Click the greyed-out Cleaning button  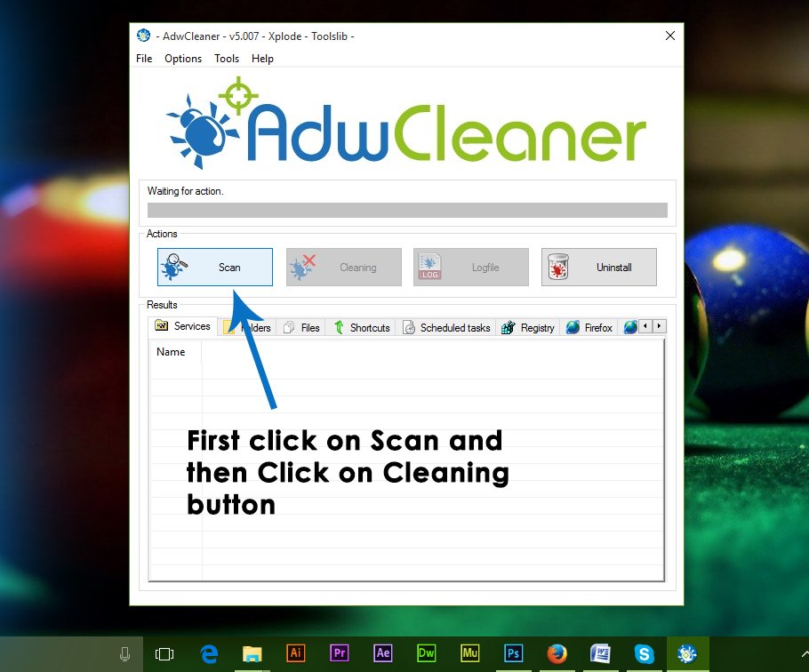(344, 268)
